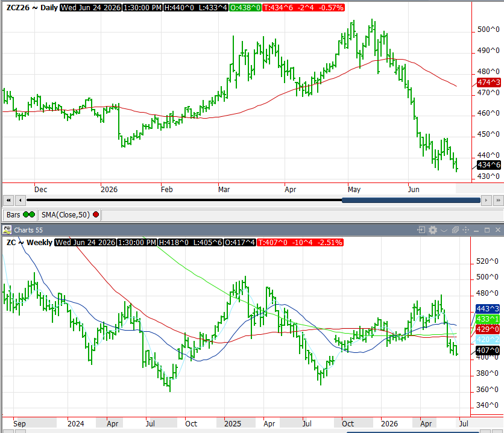This screenshot has height=433, width=504.
Task: Open the Charts 55 settings gear
Action: point(433,230)
